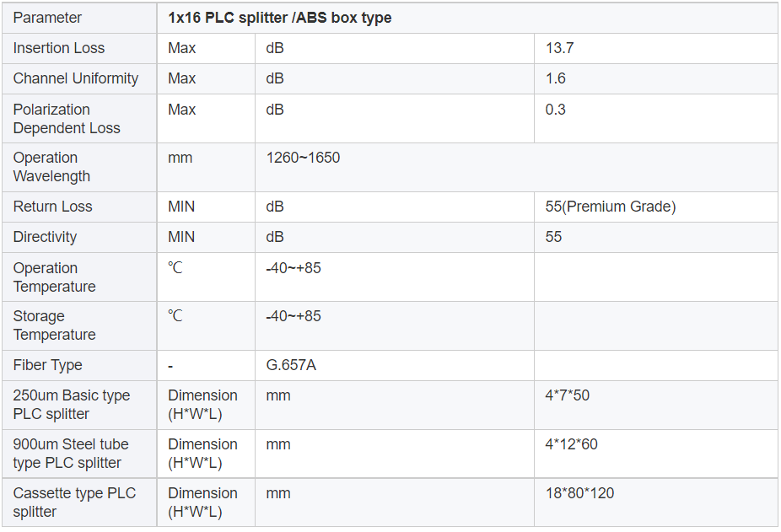Click the Operation Temperature label
The width and height of the screenshot is (781, 532).
point(54,277)
